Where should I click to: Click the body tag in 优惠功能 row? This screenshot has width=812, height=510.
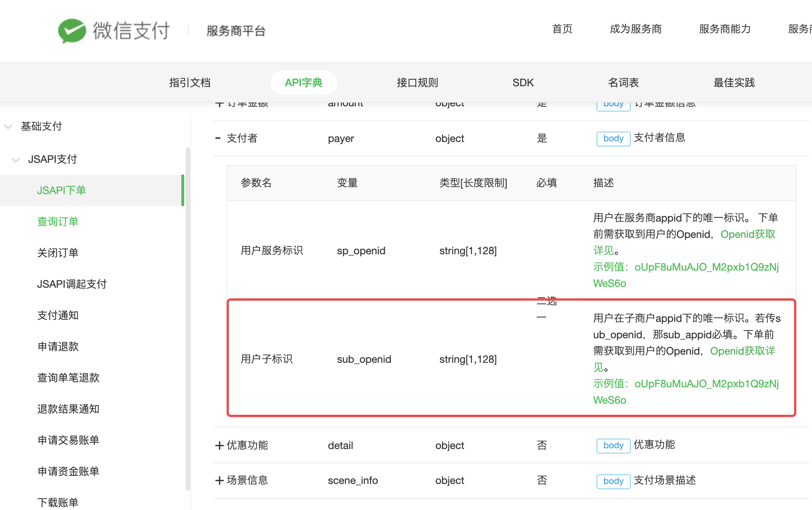(613, 446)
